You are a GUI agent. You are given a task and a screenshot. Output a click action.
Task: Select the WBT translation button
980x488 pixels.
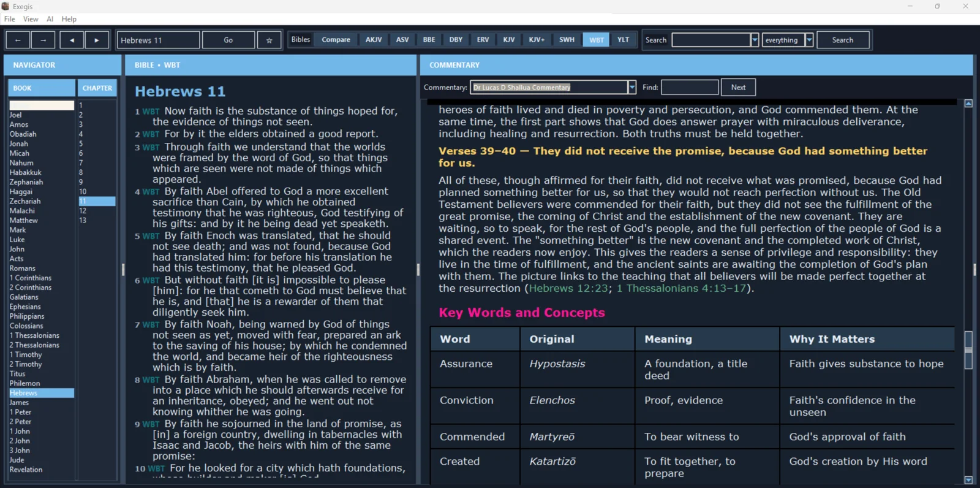pos(597,39)
